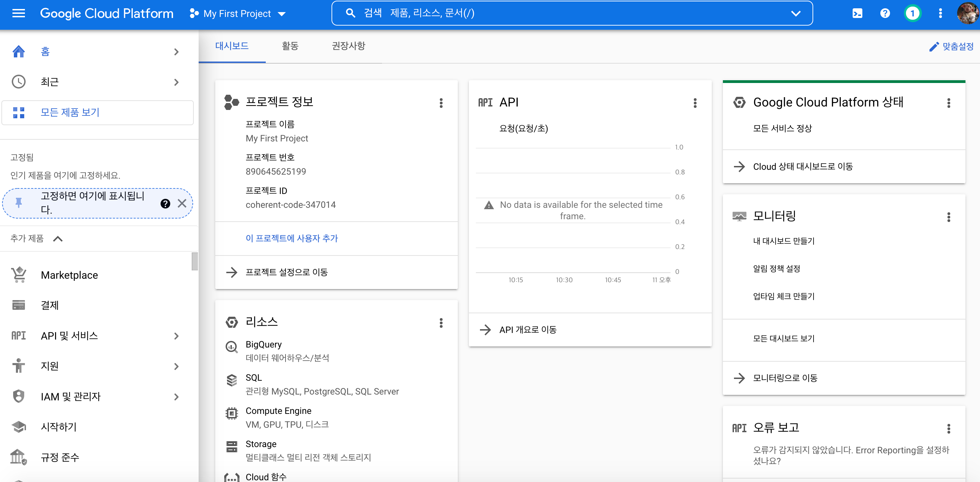Click the sidebar scrollbar thumb
980x482 pixels.
pos(194,261)
